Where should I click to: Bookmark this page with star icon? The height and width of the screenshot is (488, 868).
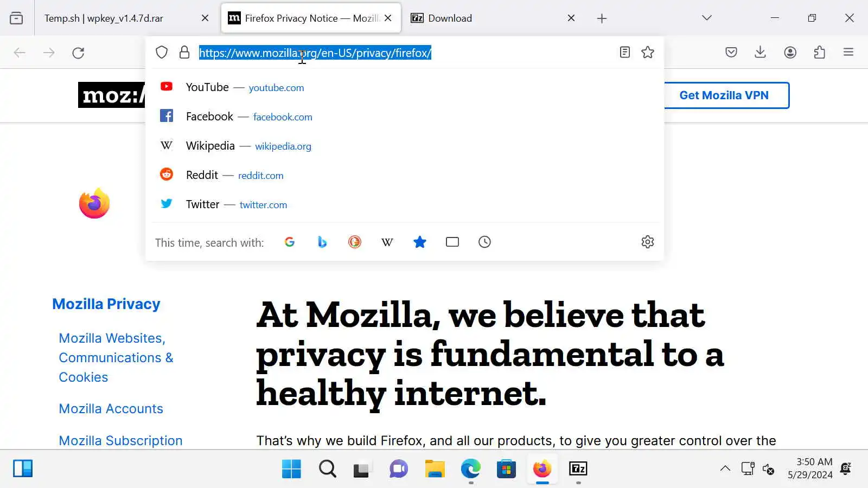[x=648, y=53]
